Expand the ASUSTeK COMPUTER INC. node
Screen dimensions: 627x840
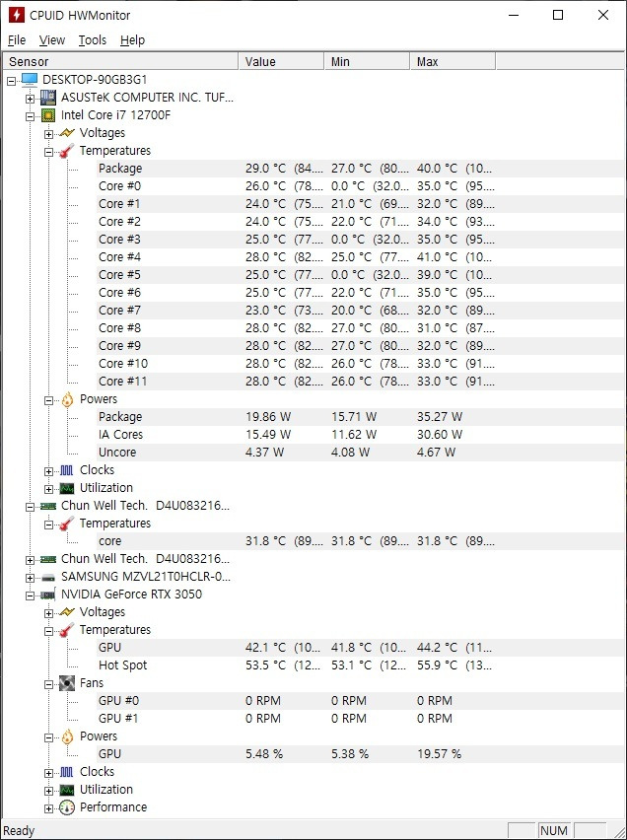coord(30,99)
